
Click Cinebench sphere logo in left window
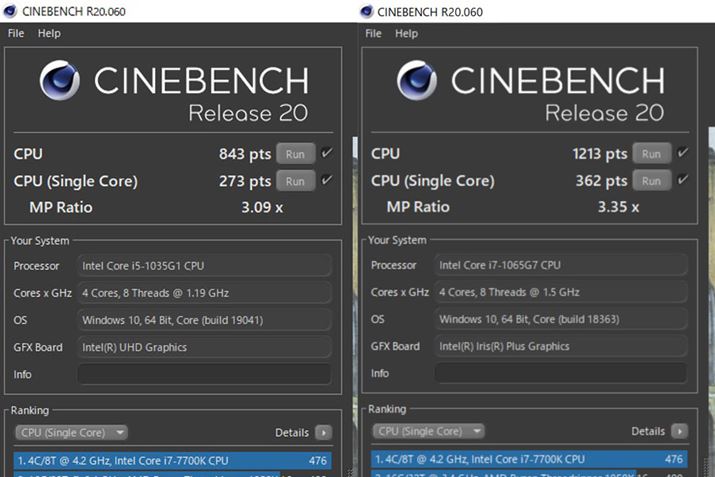60,80
